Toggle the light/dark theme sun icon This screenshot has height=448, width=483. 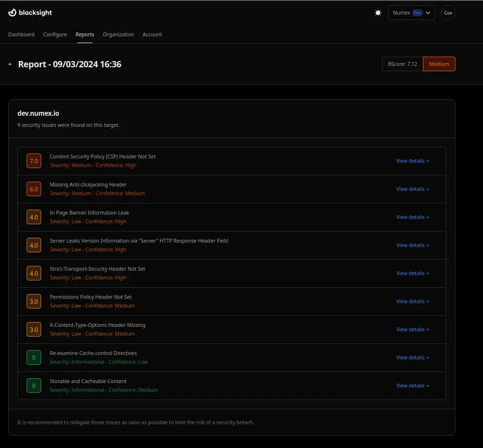pos(378,13)
